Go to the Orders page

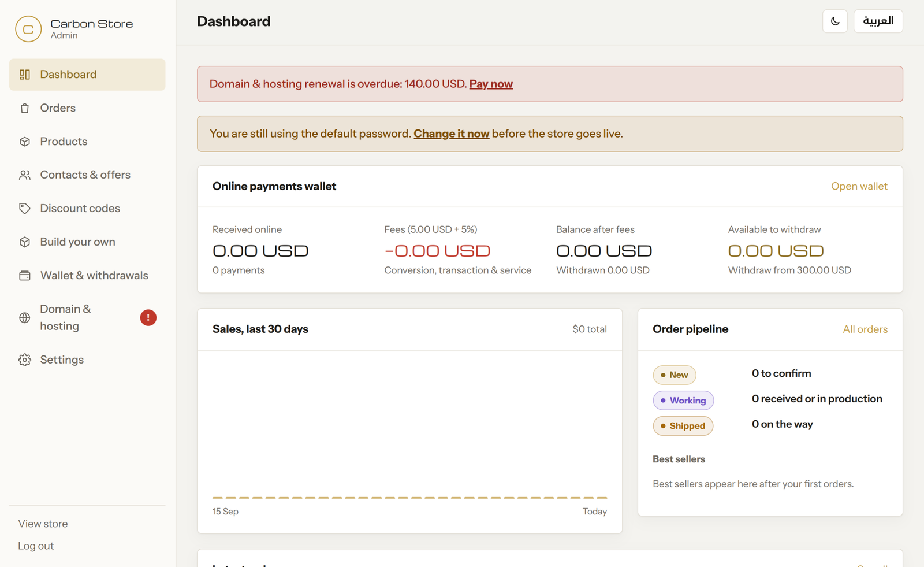(87, 108)
